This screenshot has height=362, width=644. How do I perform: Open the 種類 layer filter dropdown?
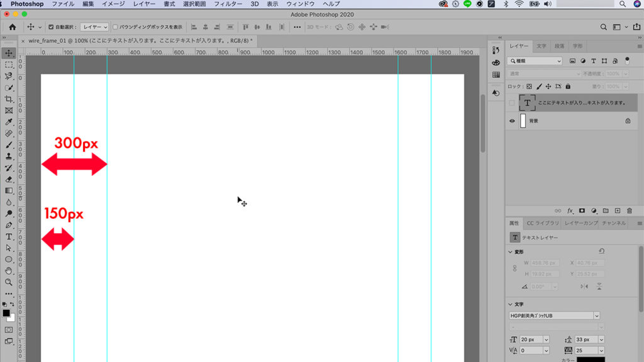point(535,61)
